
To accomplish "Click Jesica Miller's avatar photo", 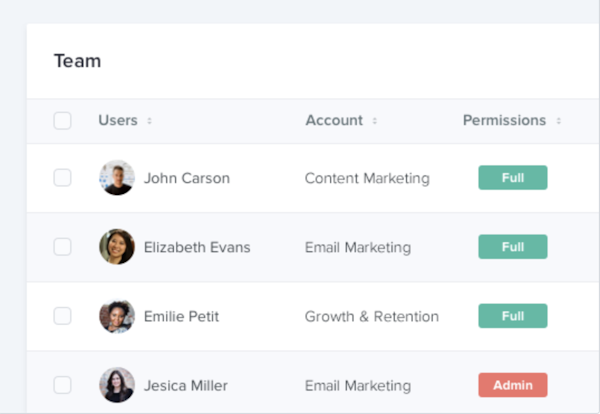I will [x=116, y=385].
